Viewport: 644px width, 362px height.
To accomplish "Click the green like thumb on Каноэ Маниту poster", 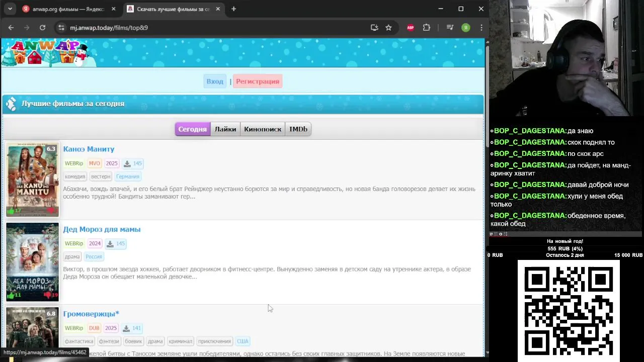I will [11, 211].
